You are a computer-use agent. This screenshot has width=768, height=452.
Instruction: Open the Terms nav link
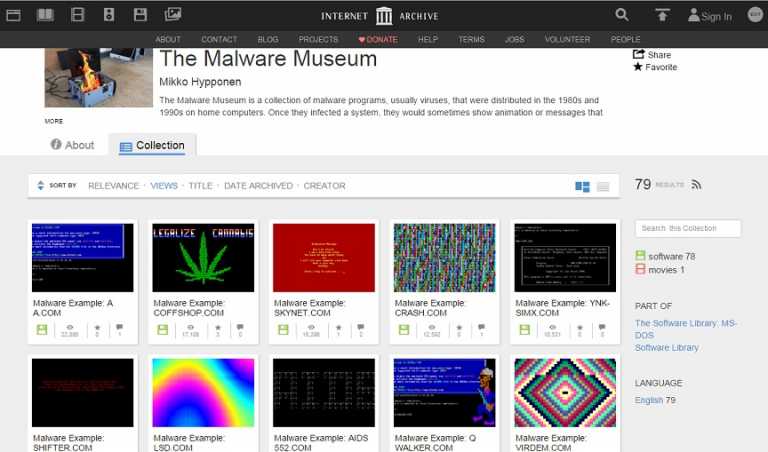(x=472, y=39)
